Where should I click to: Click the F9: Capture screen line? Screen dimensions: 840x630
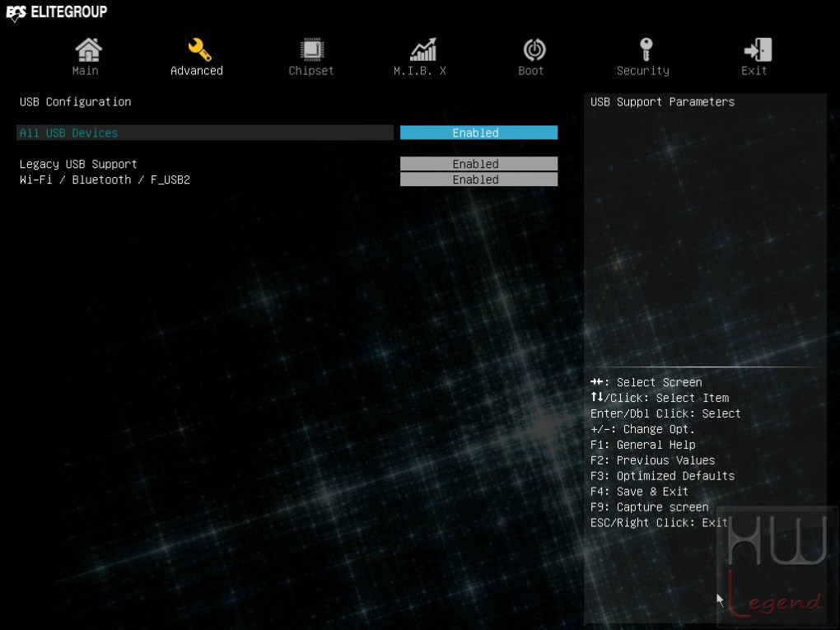(x=649, y=506)
